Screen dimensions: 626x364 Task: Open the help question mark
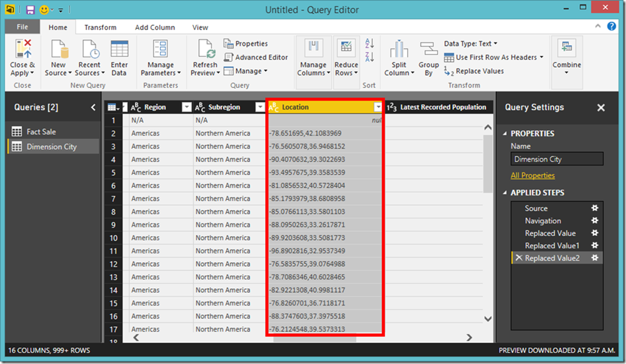pos(611,26)
